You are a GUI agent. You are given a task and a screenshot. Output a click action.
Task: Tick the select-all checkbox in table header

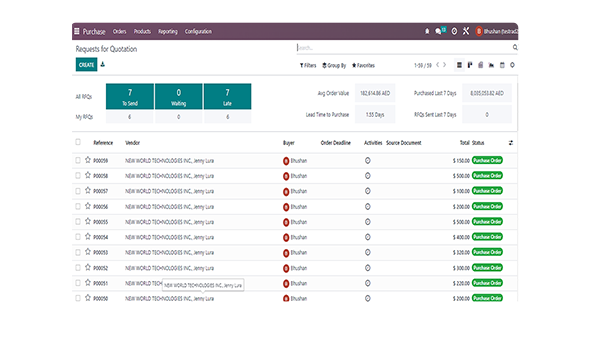pyautogui.click(x=78, y=142)
